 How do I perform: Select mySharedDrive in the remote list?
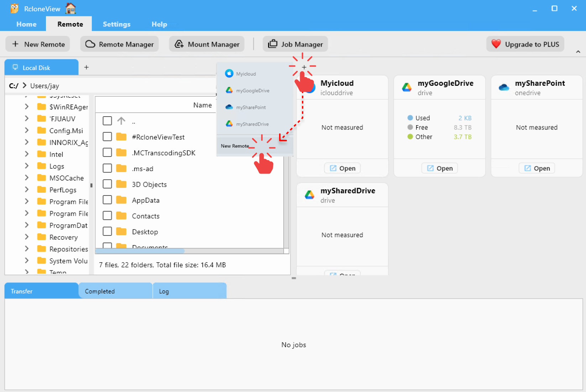pos(251,124)
